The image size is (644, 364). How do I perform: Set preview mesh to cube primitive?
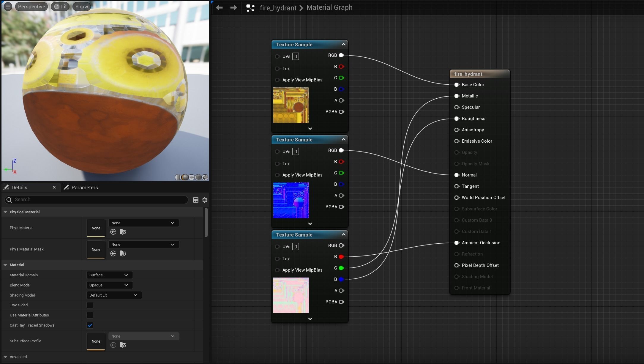pos(198,177)
